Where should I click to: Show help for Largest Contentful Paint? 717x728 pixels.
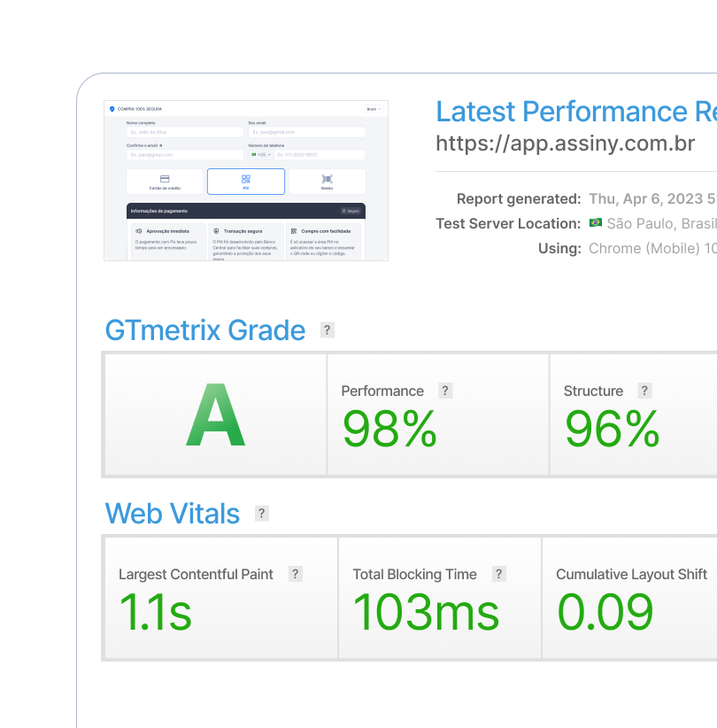pyautogui.click(x=296, y=574)
